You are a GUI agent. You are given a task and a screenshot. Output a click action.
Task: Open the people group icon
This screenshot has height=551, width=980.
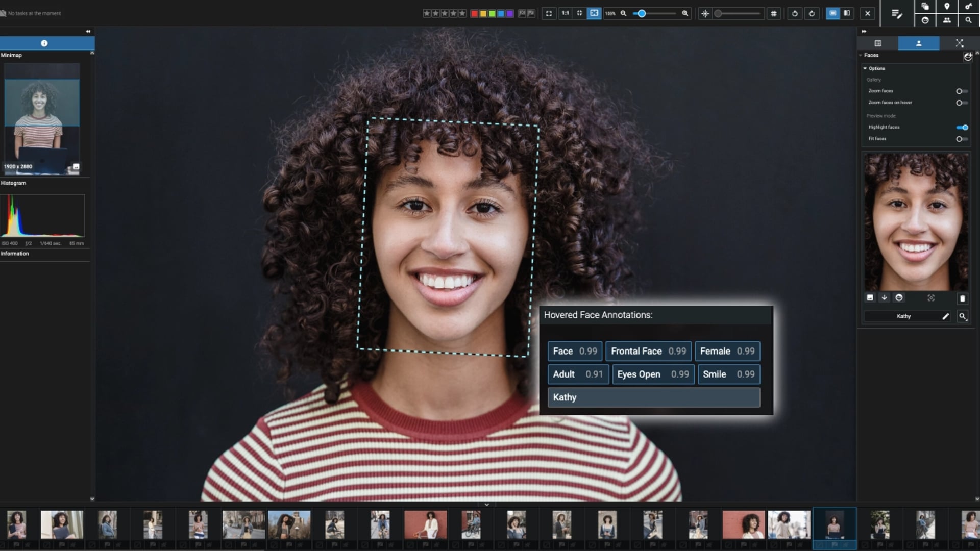coord(947,20)
